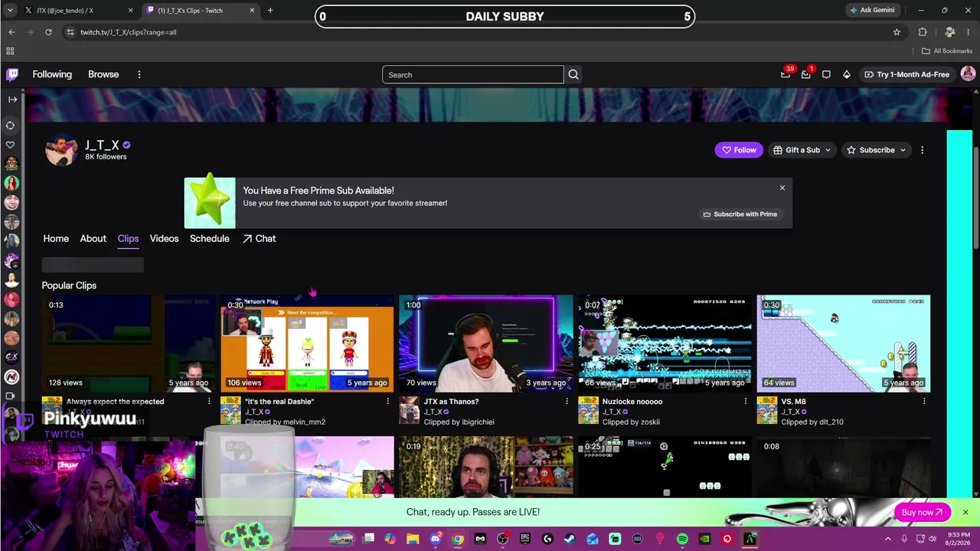Open the Chrome profile avatar
Screen dimensions: 980x551
tap(949, 32)
